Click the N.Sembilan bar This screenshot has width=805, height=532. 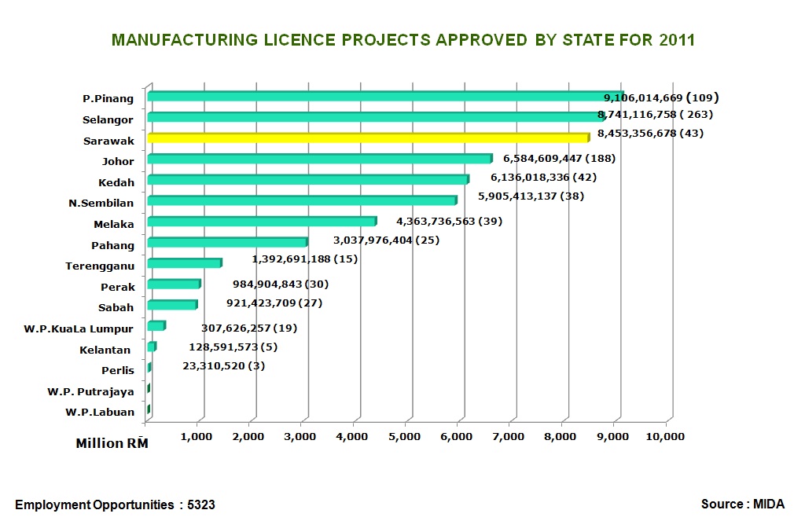(301, 201)
